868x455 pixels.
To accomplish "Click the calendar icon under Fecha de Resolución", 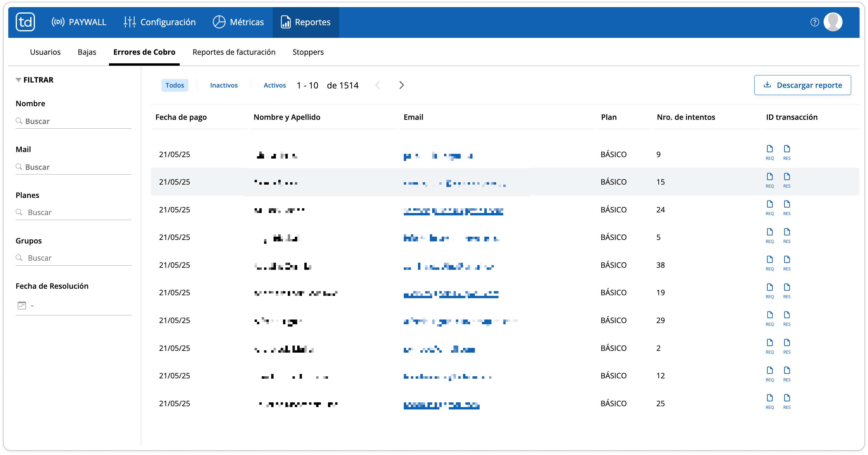I will 22,306.
